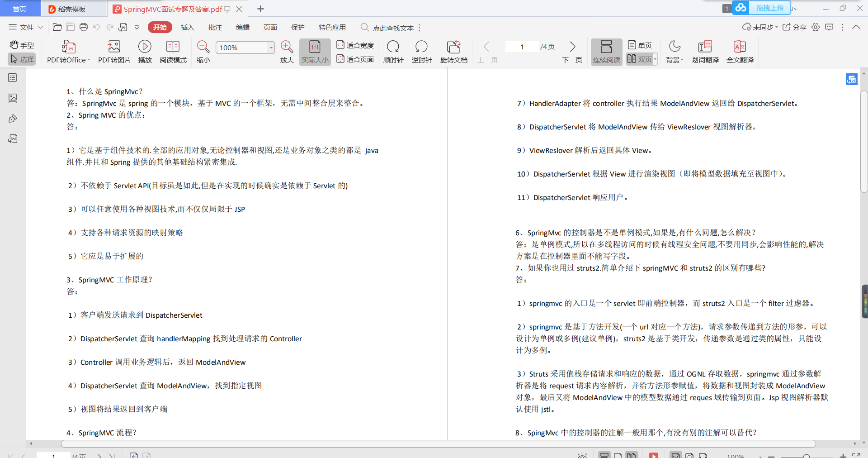Open settings via the gear icon

tap(816, 27)
